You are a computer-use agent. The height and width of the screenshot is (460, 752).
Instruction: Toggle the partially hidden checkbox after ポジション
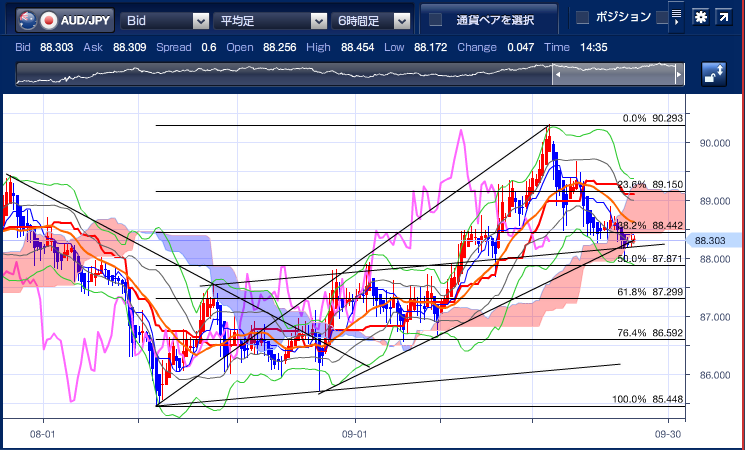click(x=662, y=18)
